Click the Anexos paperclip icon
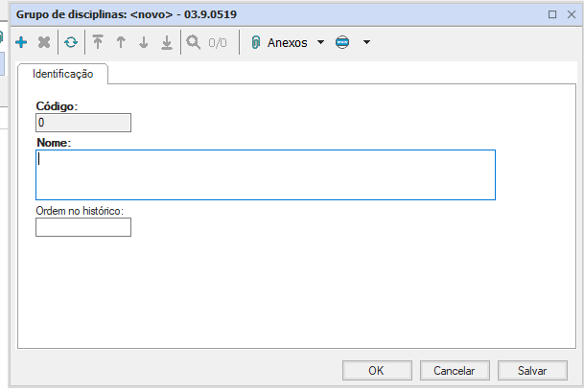This screenshot has height=392, width=584. click(256, 43)
